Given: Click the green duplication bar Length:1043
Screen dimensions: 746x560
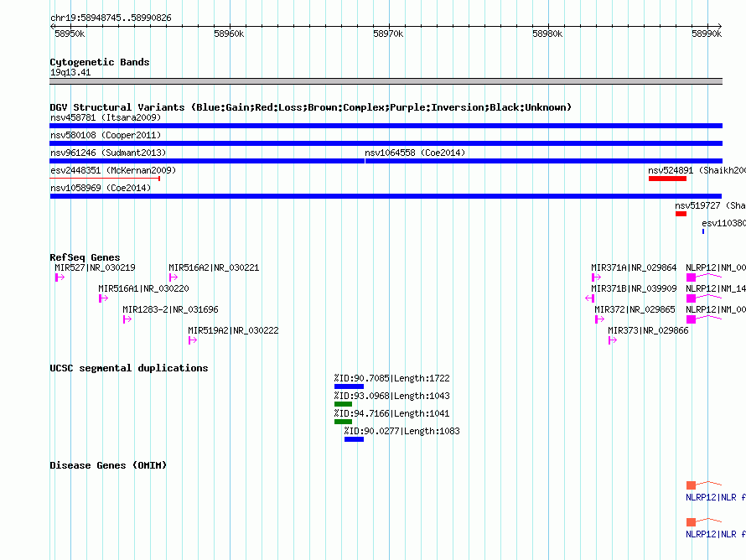Looking at the screenshot, I should (343, 404).
